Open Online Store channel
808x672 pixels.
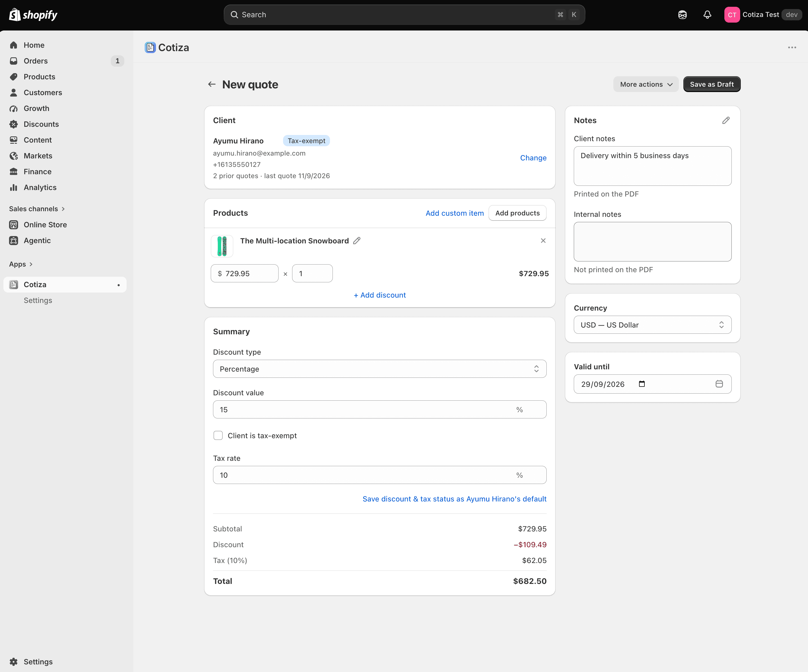coord(65,224)
